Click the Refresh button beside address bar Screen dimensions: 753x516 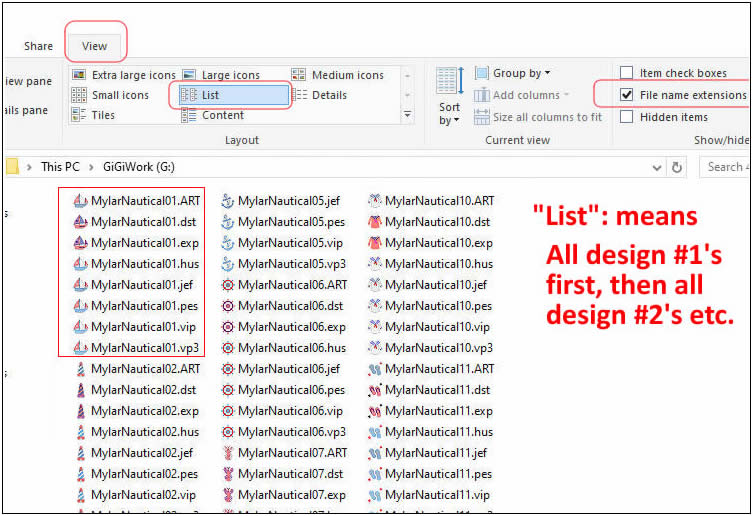coord(677,167)
